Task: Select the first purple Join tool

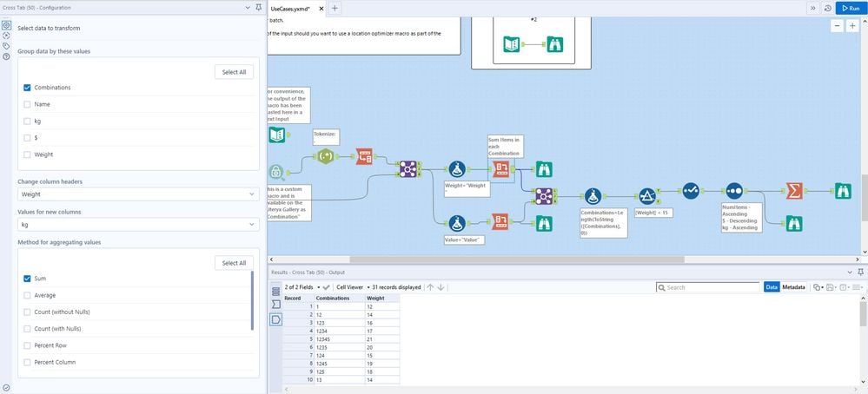Action: (x=408, y=169)
